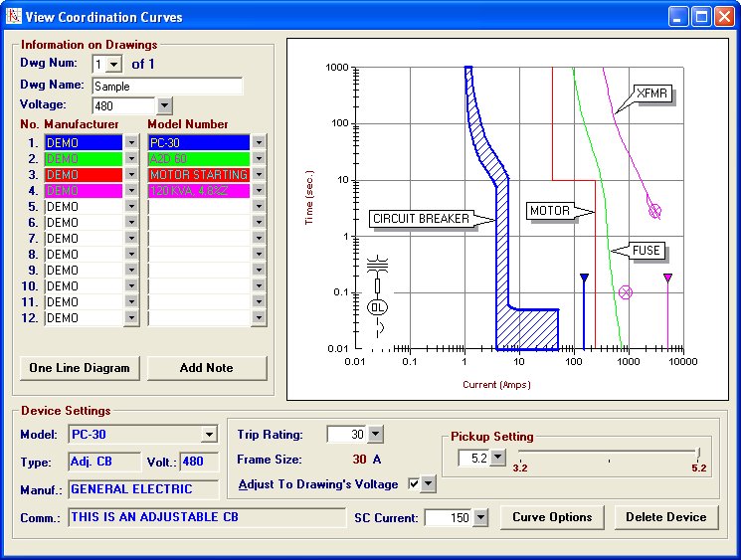Click the A2D 60 model field
This screenshot has height=560, width=741.
click(x=199, y=158)
